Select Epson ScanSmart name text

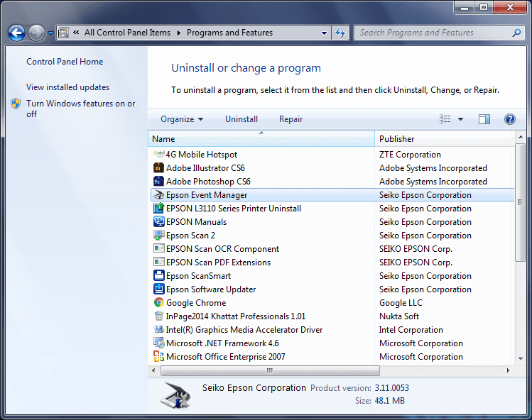[x=198, y=276]
